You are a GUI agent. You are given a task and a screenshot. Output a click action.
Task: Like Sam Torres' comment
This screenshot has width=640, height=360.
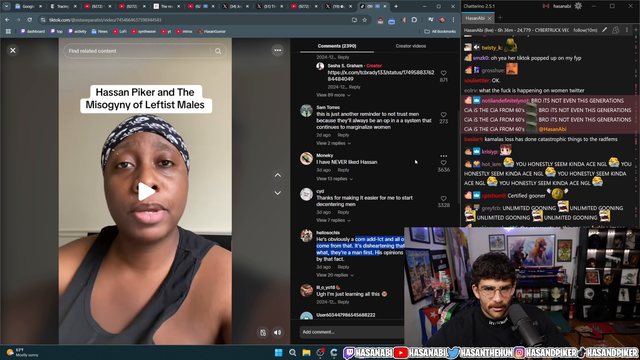[444, 115]
